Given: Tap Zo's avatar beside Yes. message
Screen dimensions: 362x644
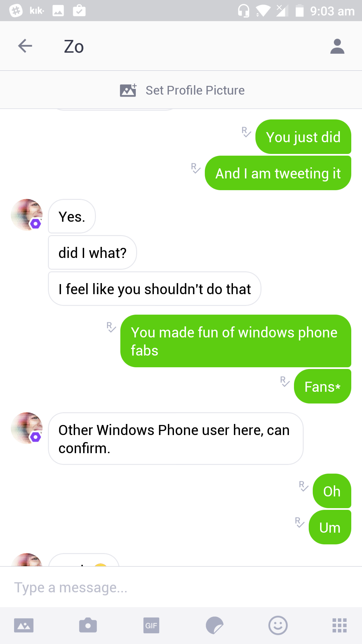Looking at the screenshot, I should coord(27,215).
